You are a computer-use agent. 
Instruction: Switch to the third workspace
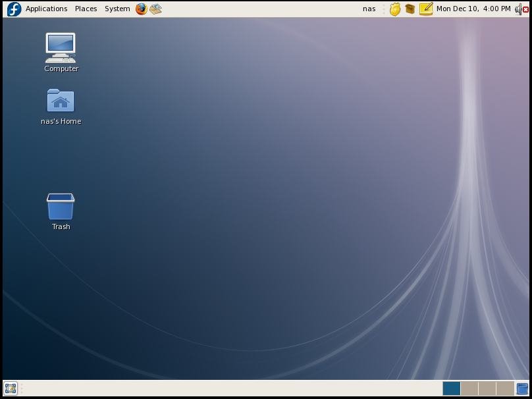[487, 388]
